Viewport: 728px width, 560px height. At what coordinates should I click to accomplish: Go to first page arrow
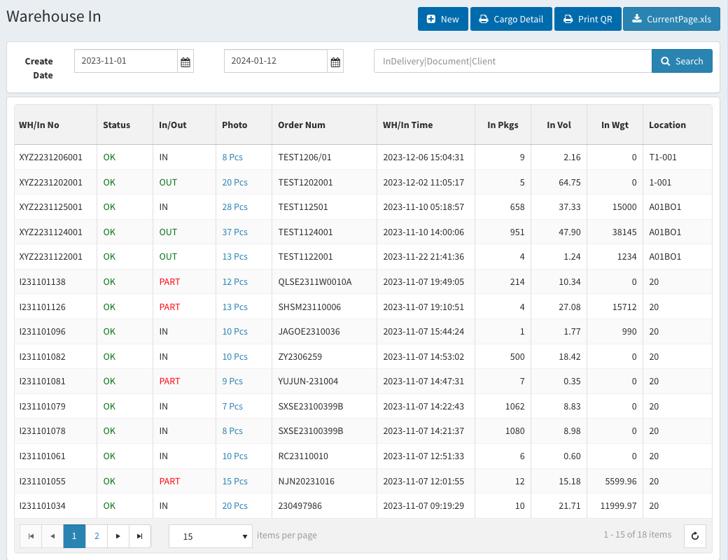coord(31,536)
